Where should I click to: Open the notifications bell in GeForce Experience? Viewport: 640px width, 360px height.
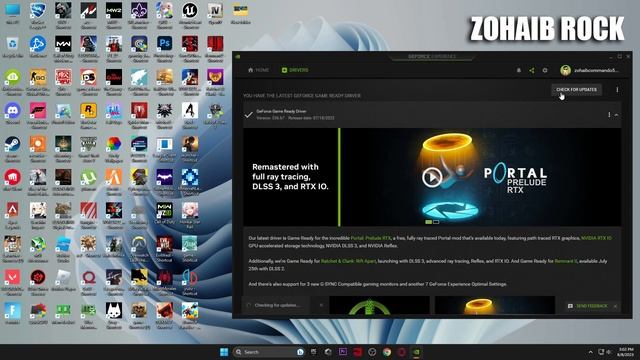point(519,70)
